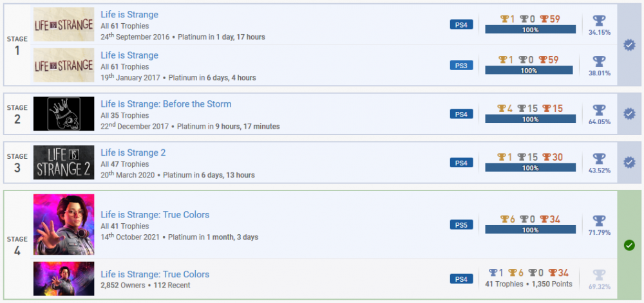
Task: Click Before the Storm platinum trophy icon
Action: coord(599,109)
